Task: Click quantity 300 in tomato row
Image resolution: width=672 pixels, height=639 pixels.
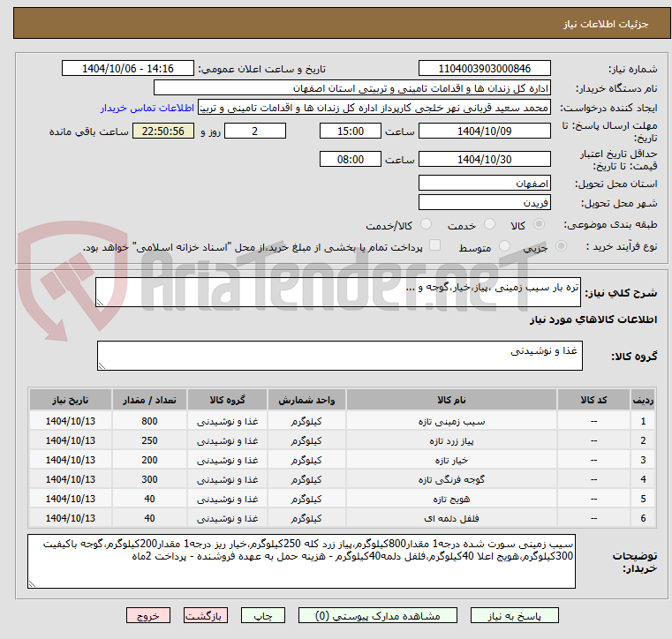Action: pyautogui.click(x=149, y=479)
